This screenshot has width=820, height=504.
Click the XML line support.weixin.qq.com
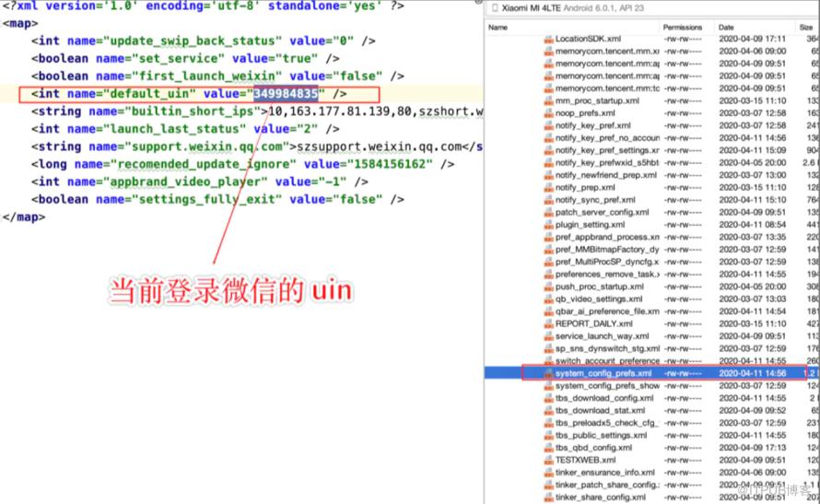pos(257,147)
